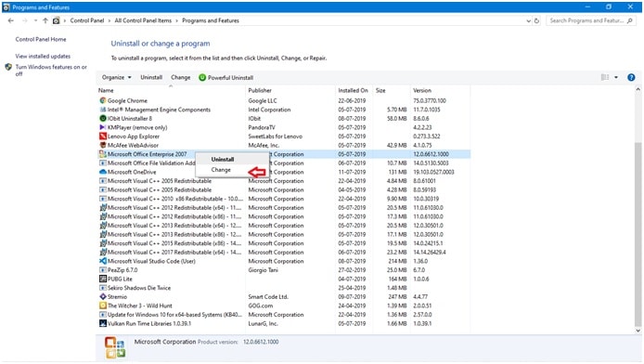Viewport: 644px width, 364px height.
Task: Click the Vulkan Run Time Libraries icon
Action: 103,323
